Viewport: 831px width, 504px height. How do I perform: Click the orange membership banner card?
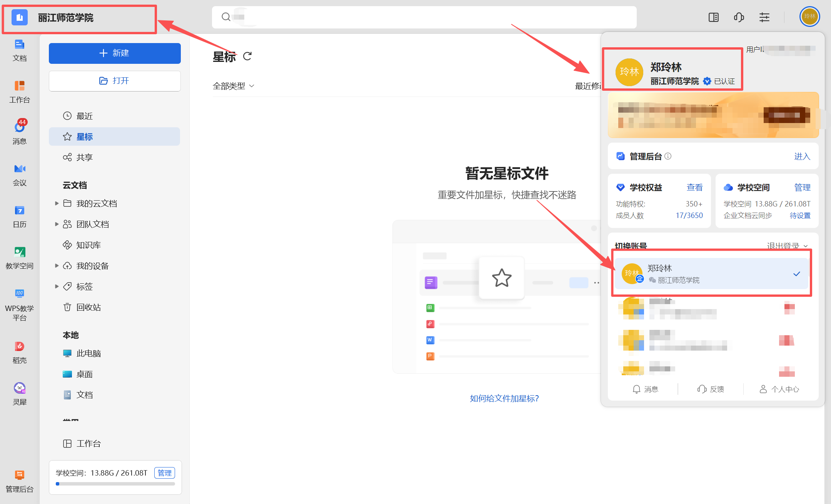coord(713,115)
